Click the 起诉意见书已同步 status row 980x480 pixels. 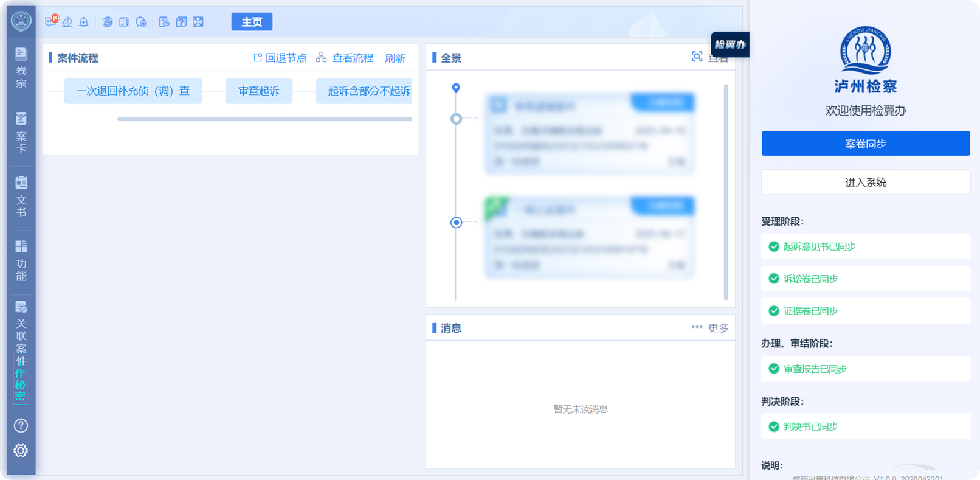[866, 246]
